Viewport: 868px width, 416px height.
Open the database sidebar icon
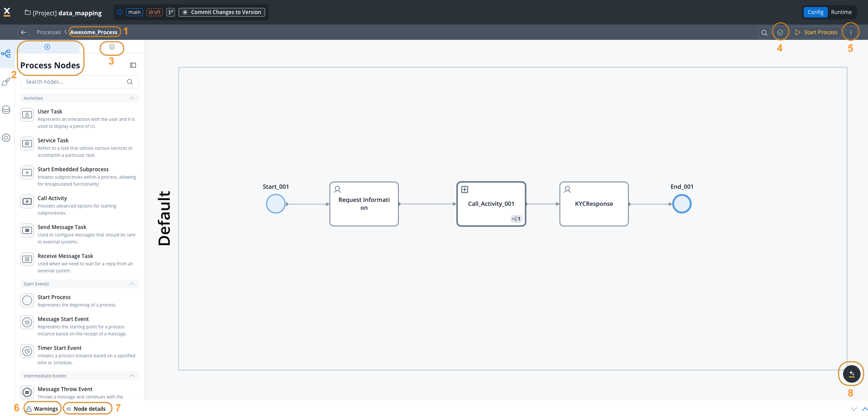[x=6, y=110]
